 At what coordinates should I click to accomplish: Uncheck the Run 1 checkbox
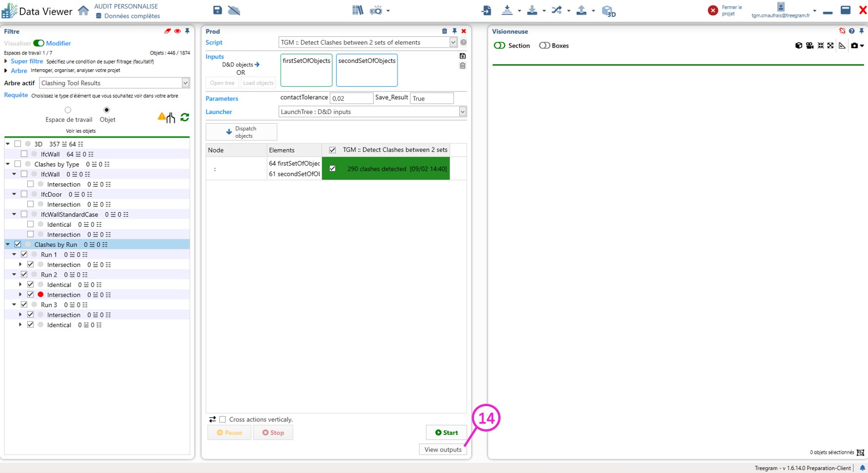coord(24,255)
